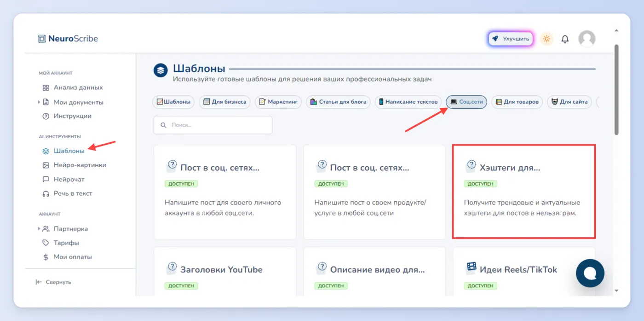Open Анализ данных in sidebar
644x321 pixels.
73,88
